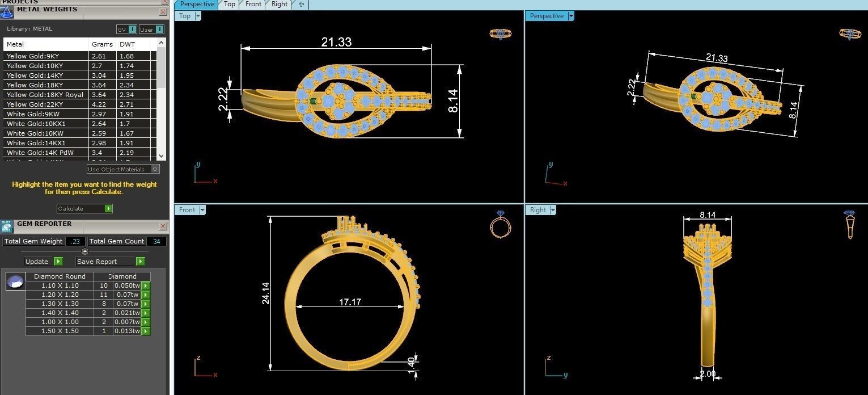The width and height of the screenshot is (868, 395).
Task: Close the Gem Reporter panel
Action: pyautogui.click(x=163, y=226)
